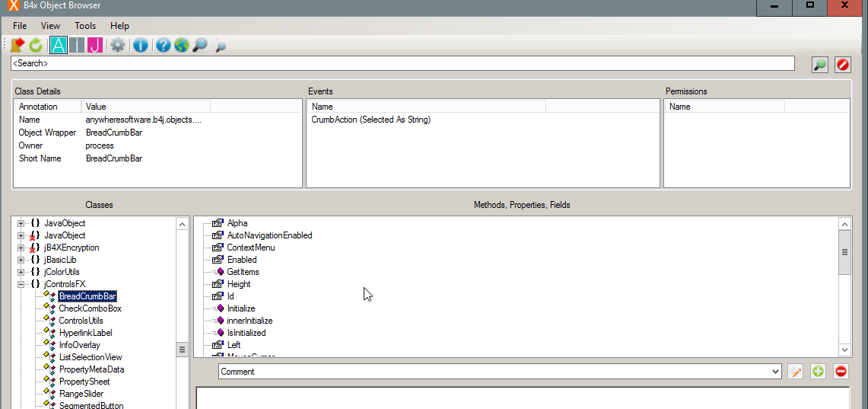Select the pink 'J' platform toggle
The width and height of the screenshot is (868, 409).
tap(95, 45)
